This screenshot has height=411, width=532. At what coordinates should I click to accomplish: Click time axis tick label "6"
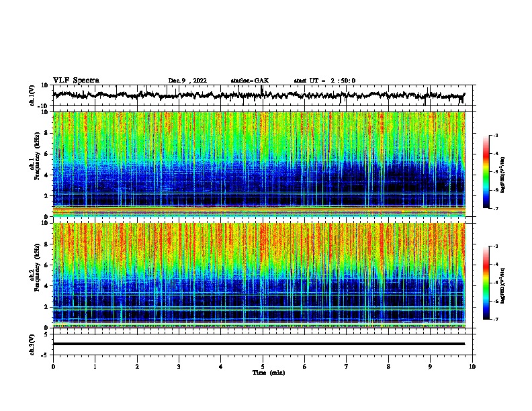point(305,367)
